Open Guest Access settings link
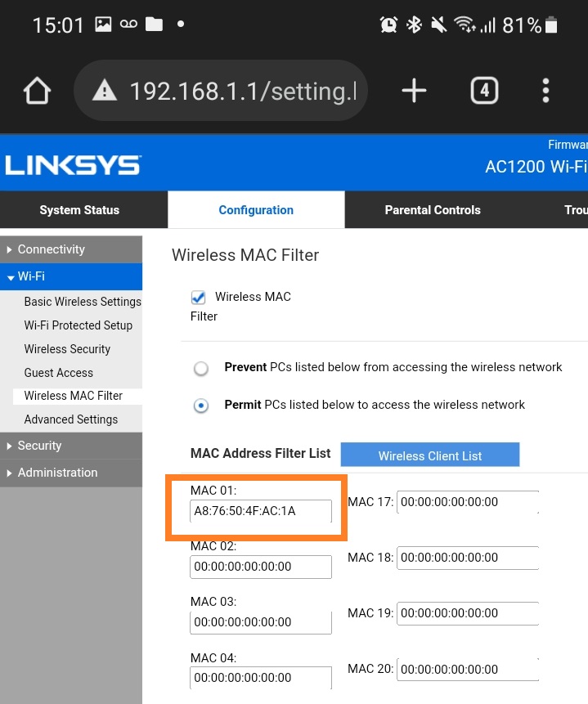Screen dimensions: 588x704 59,373
